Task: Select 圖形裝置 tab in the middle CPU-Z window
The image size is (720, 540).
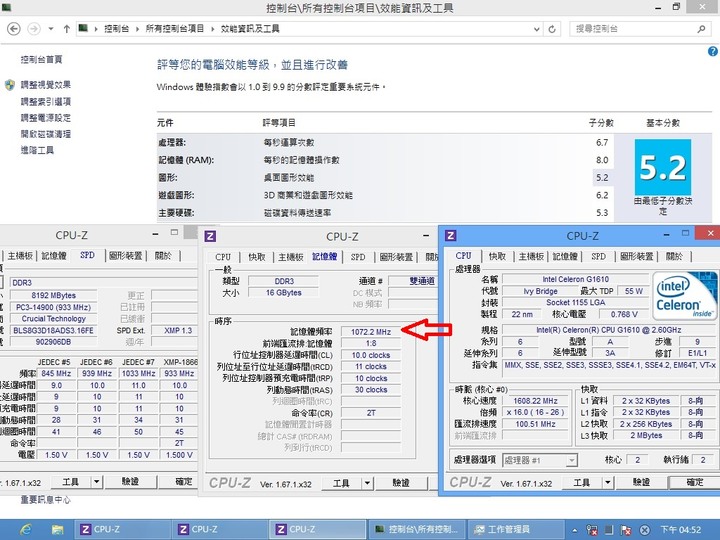Action: [x=396, y=257]
